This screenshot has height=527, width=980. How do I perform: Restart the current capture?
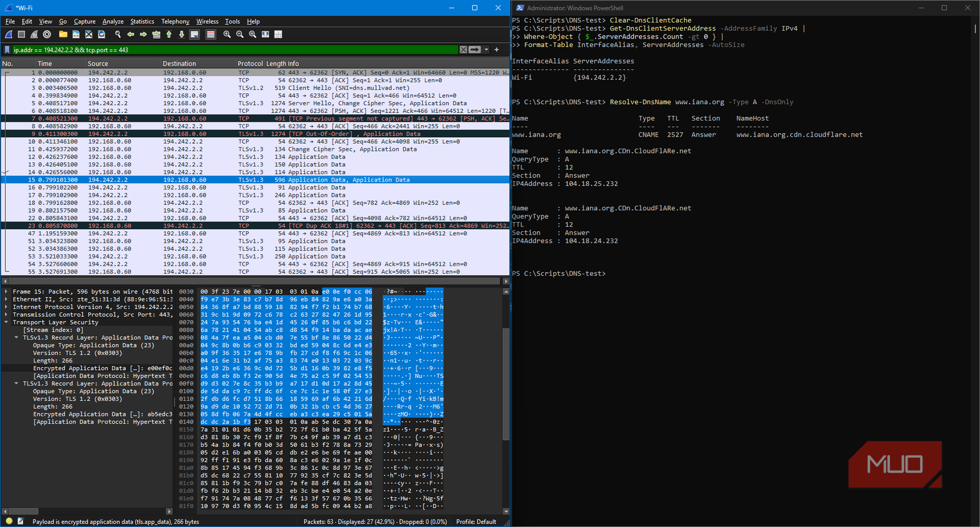click(x=34, y=34)
